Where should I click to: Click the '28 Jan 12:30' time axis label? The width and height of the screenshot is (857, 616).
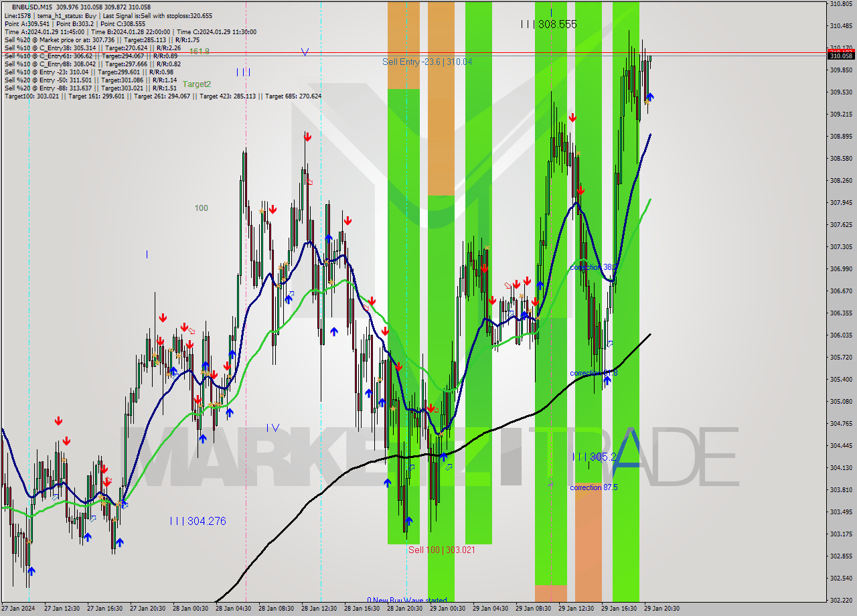click(x=319, y=609)
